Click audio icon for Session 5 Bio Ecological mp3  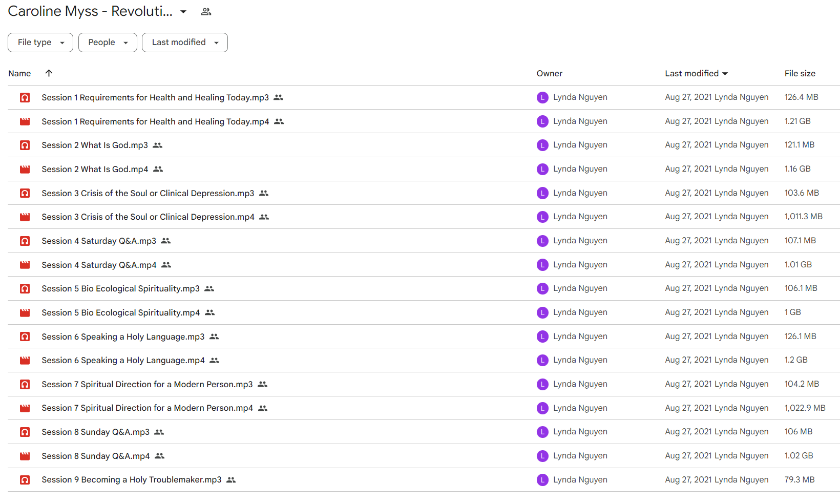tap(25, 288)
